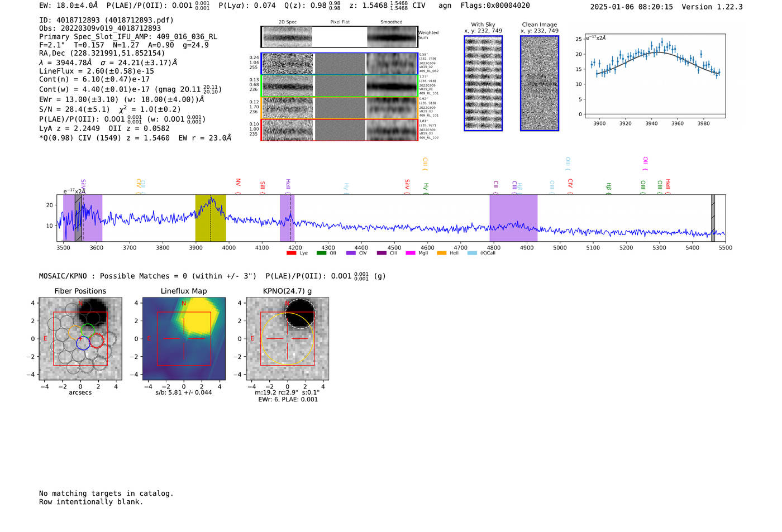Open the KPNO(24.7) g image
Image resolution: width=782 pixels, height=532 pixels.
(288, 339)
